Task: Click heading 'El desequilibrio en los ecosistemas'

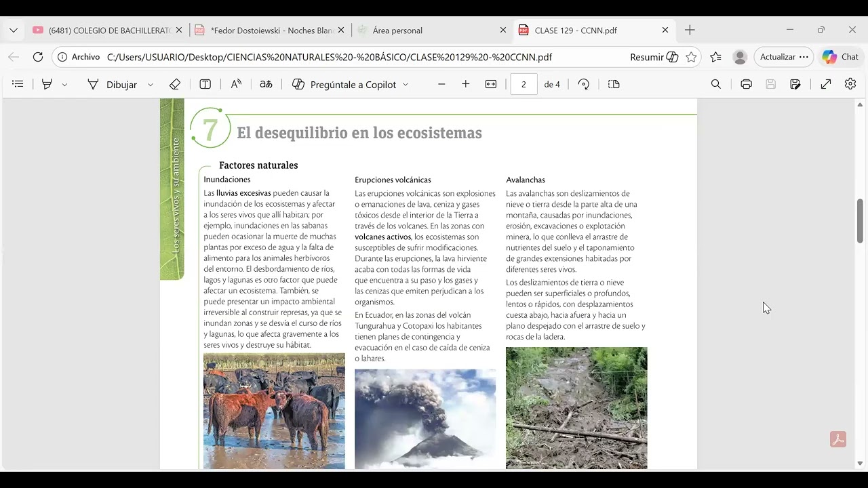Action: tap(359, 133)
